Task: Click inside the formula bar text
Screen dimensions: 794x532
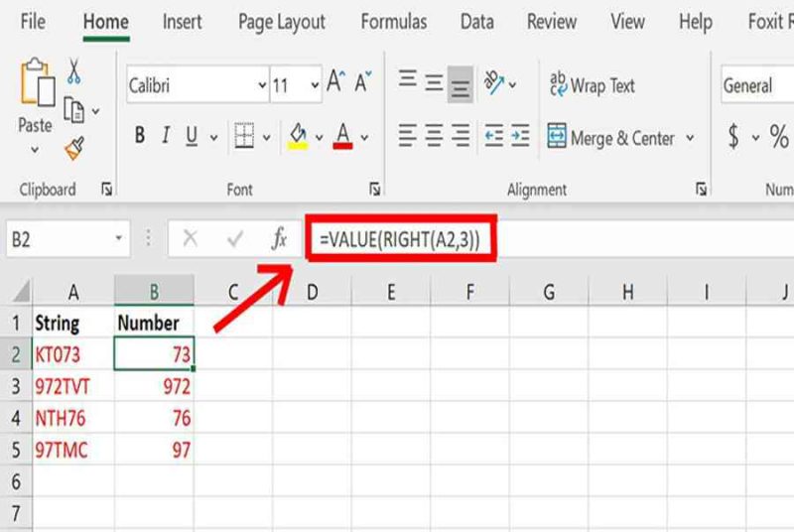Action: (x=400, y=239)
